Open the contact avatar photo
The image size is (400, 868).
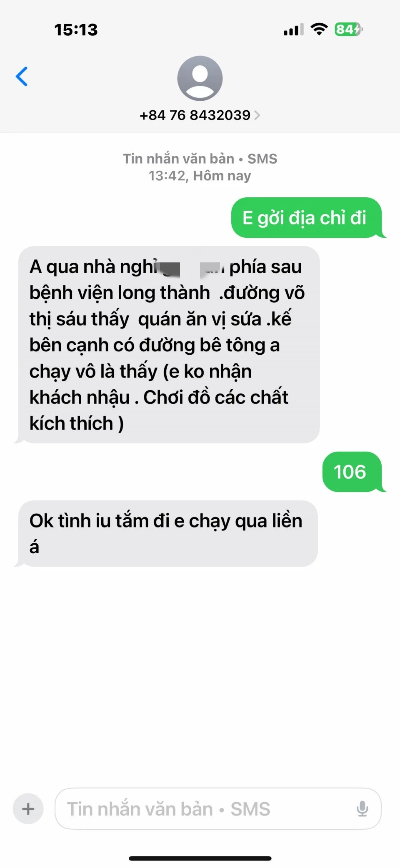(200, 78)
